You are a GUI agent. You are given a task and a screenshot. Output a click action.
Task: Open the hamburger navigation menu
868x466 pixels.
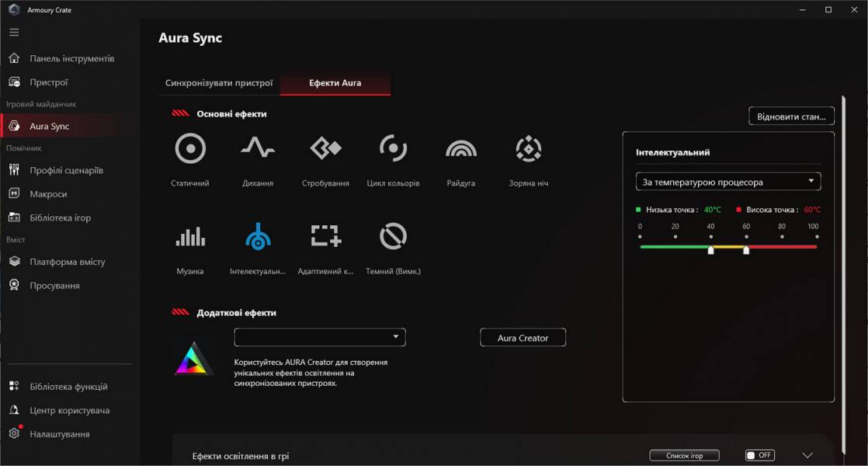(13, 32)
